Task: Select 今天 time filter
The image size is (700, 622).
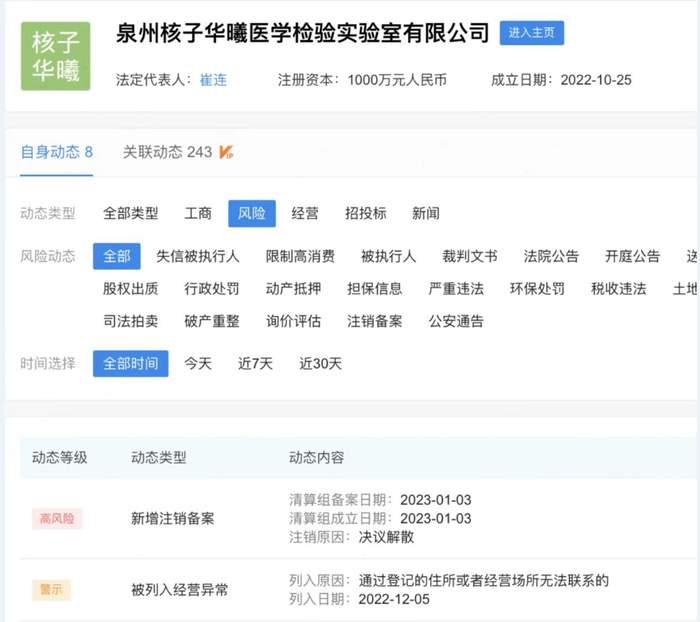Action: pos(198,363)
